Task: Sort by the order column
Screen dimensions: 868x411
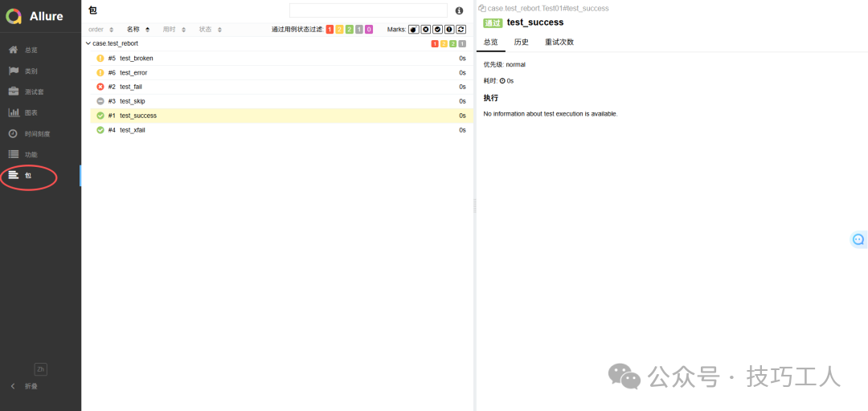Action: (100, 30)
